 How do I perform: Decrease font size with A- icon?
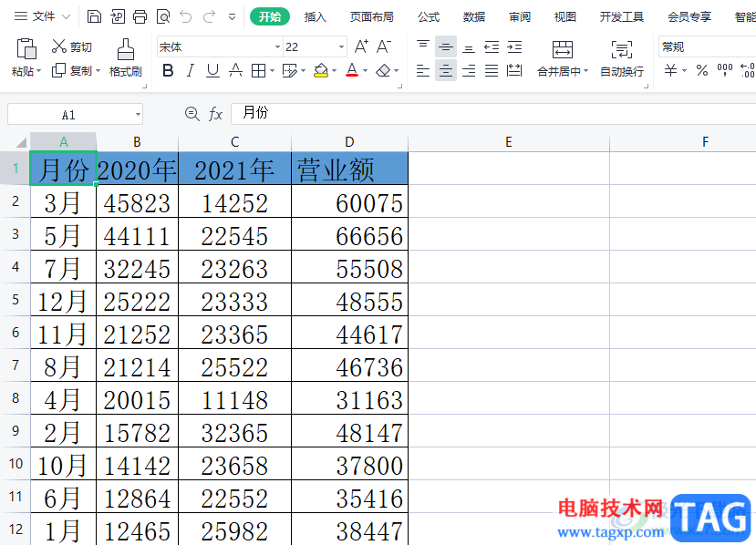pyautogui.click(x=384, y=46)
